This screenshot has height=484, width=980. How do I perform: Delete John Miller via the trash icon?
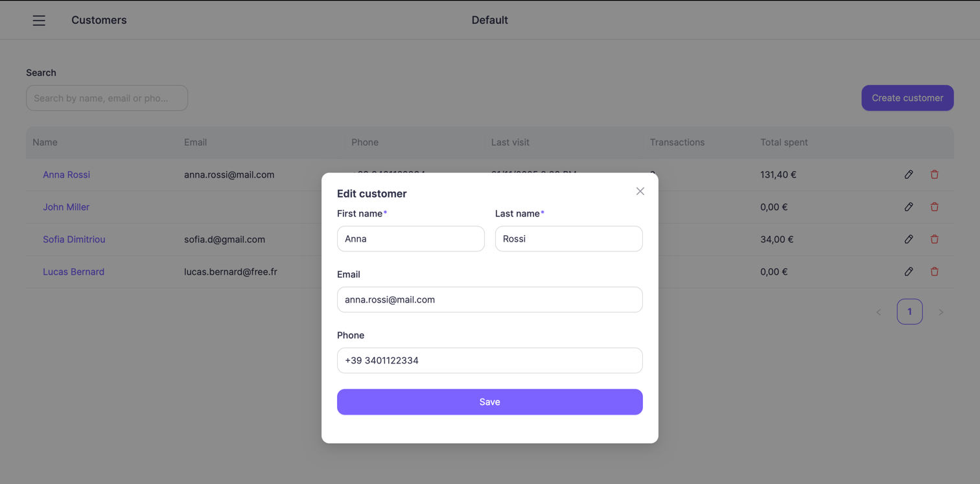935,207
